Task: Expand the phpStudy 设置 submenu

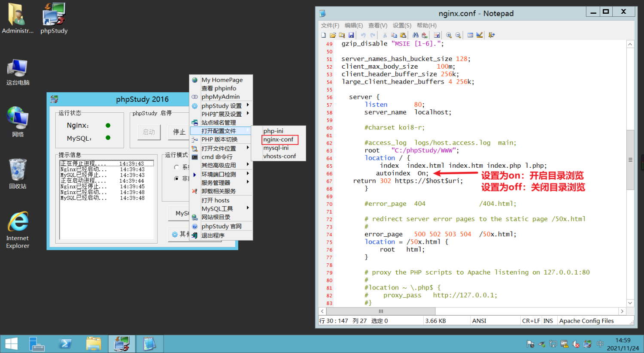Action: (221, 106)
